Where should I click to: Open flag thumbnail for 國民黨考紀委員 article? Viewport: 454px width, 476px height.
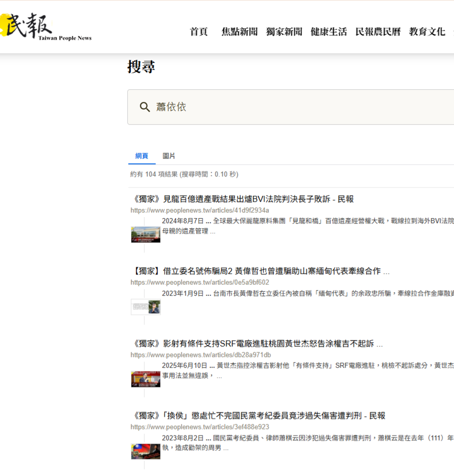tap(146, 452)
